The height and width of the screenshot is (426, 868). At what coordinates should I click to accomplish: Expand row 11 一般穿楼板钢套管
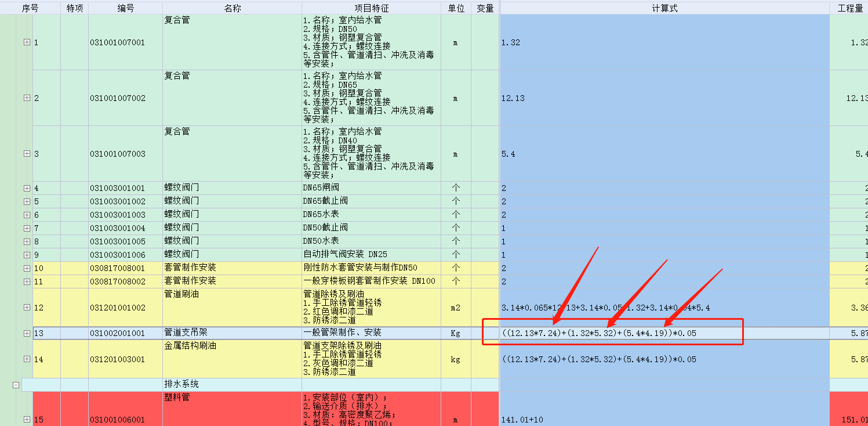click(27, 281)
